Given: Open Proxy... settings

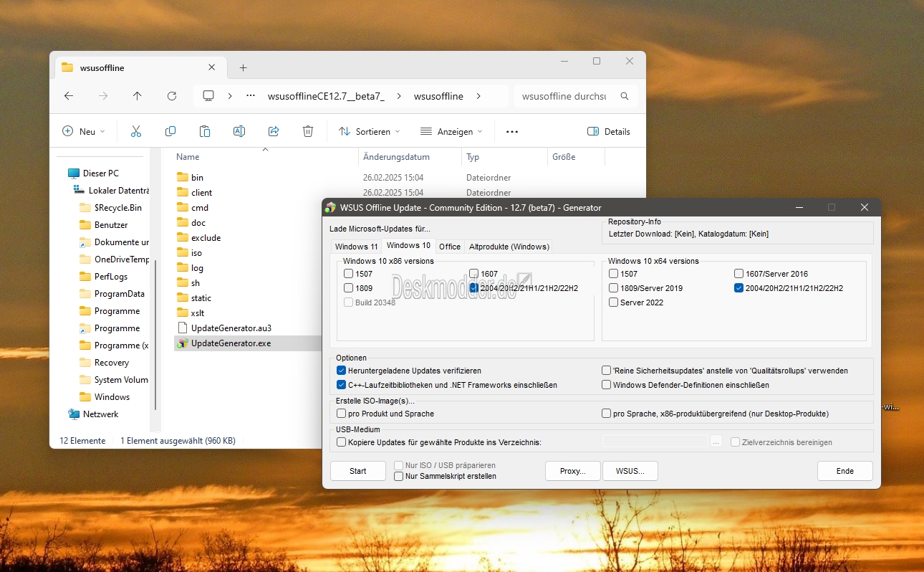Looking at the screenshot, I should point(572,471).
